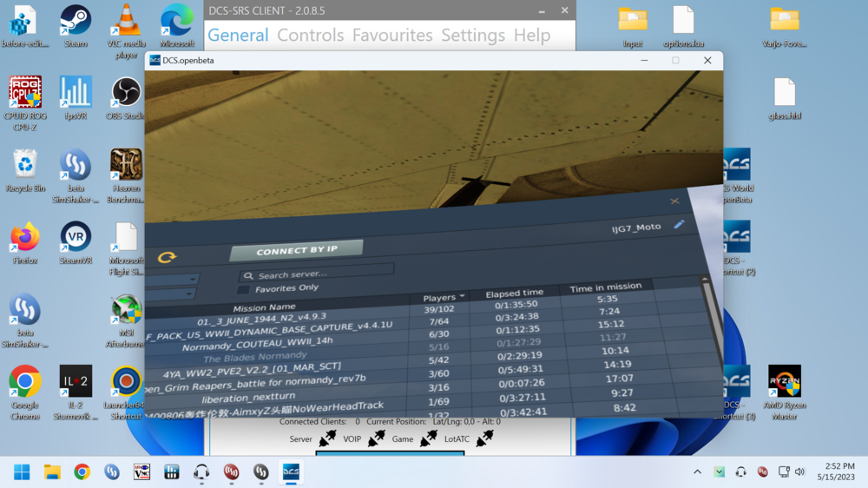
Task: Click the SRS Game connection plug icon
Action: [428, 439]
